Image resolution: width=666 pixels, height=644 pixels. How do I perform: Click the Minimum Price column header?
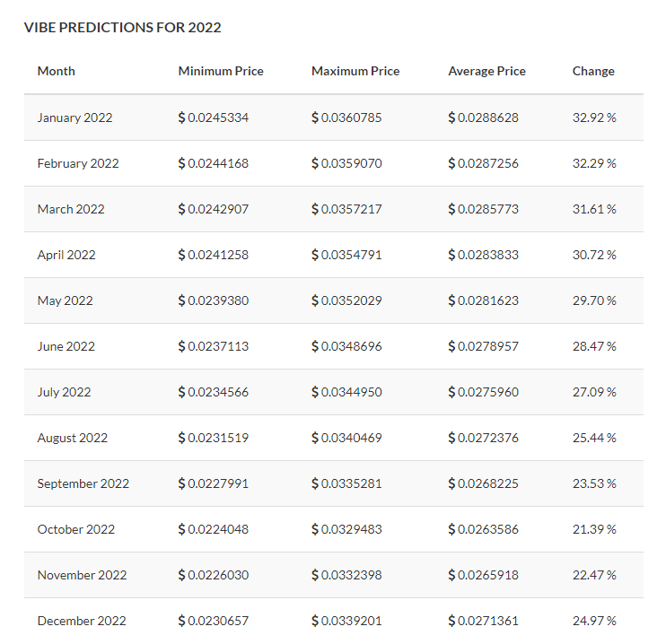[221, 71]
